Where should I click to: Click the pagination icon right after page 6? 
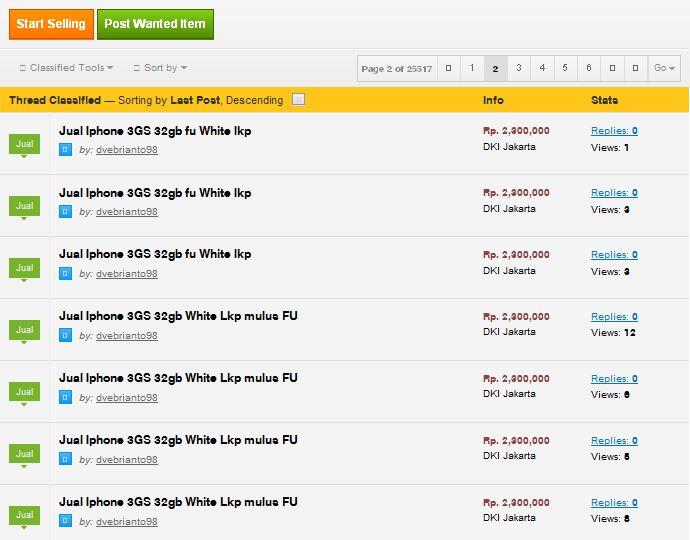click(612, 68)
